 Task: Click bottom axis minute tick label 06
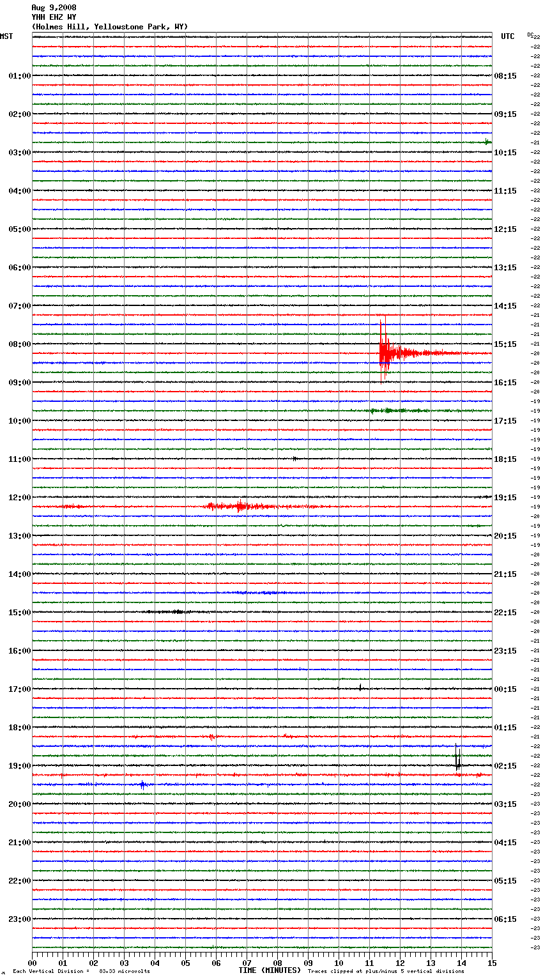216,963
